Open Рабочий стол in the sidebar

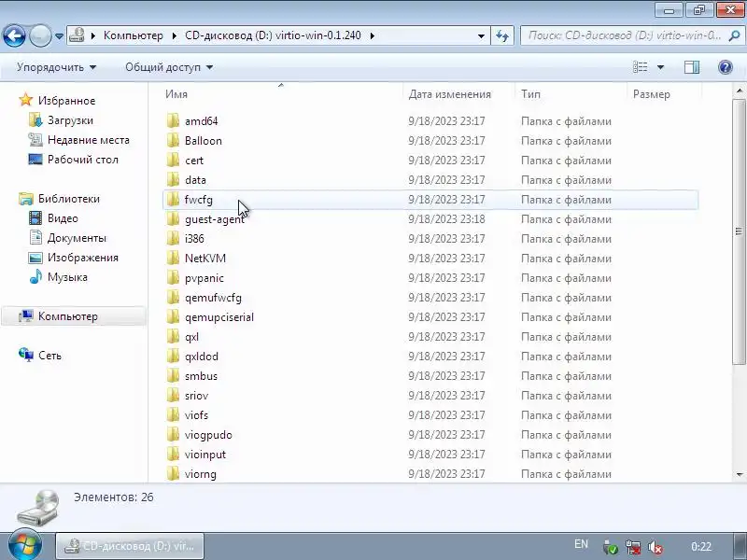point(82,160)
